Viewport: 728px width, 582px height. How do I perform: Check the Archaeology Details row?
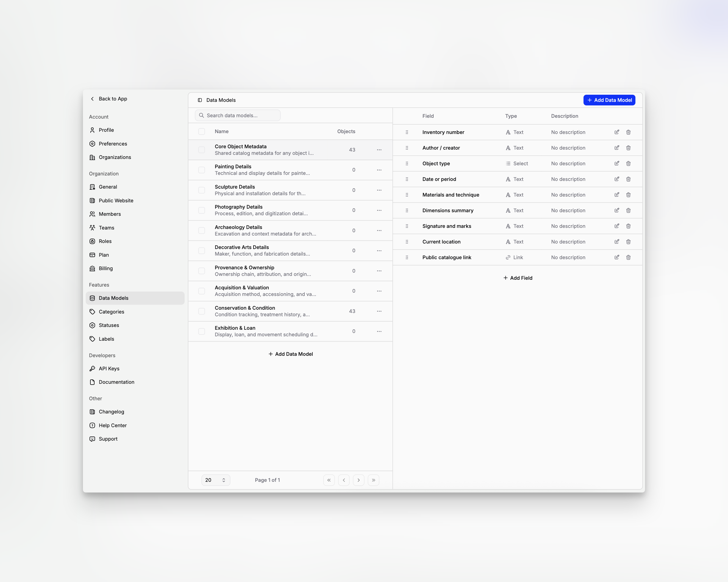click(x=202, y=230)
